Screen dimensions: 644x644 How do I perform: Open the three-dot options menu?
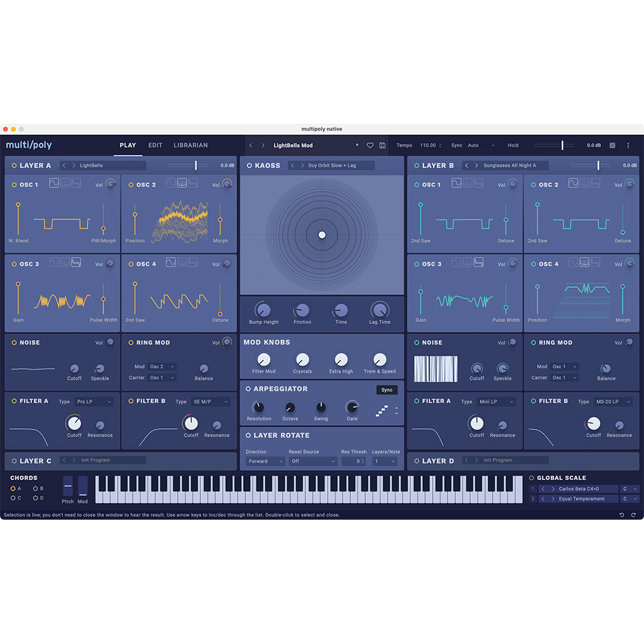(x=627, y=146)
